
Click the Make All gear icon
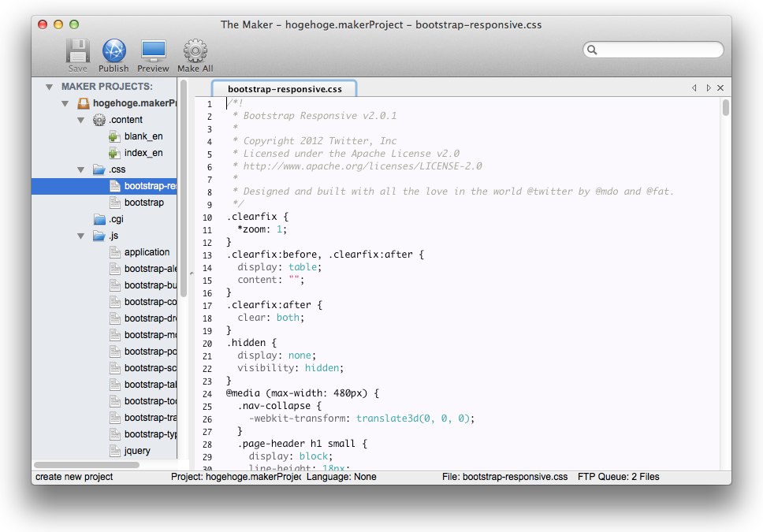click(194, 50)
